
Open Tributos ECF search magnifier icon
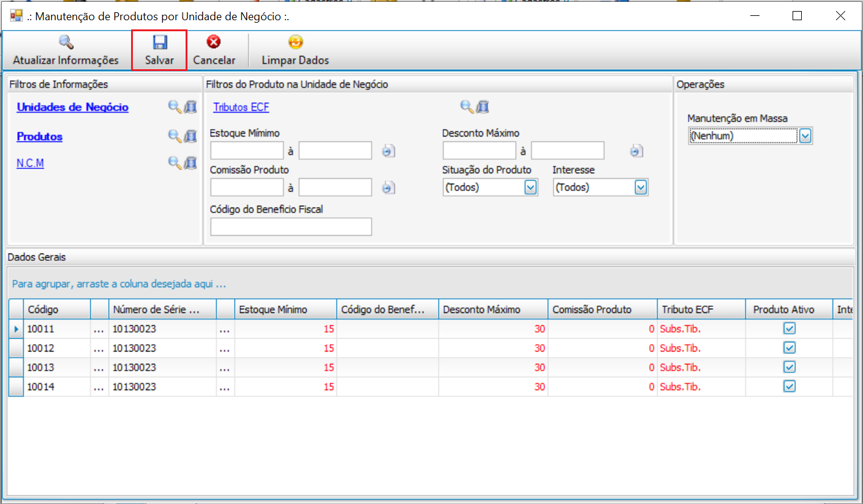467,107
